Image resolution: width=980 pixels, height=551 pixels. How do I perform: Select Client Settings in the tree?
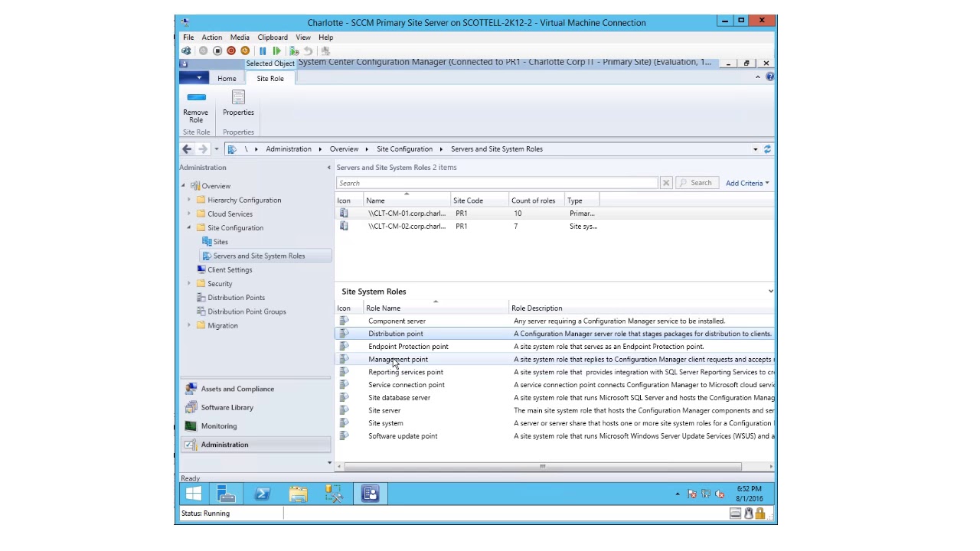[230, 270]
